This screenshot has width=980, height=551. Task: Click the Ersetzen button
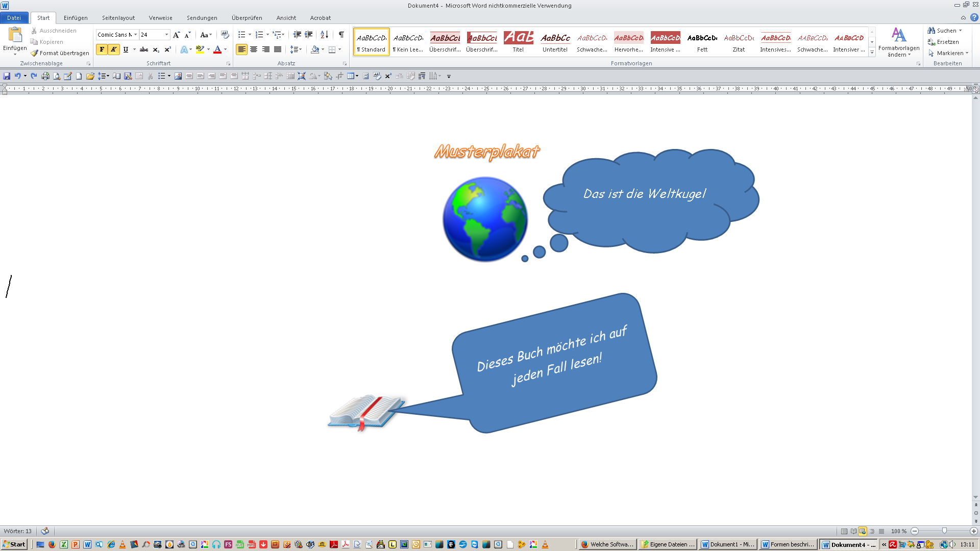[x=943, y=42]
